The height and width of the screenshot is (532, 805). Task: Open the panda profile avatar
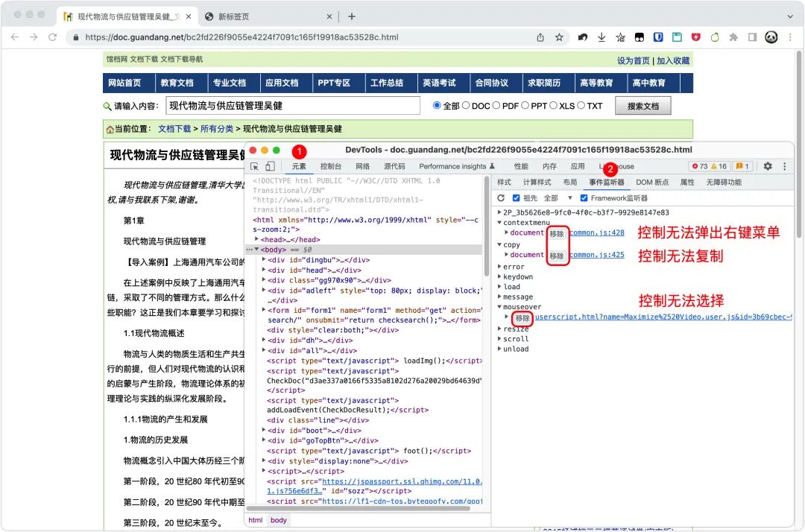point(771,37)
